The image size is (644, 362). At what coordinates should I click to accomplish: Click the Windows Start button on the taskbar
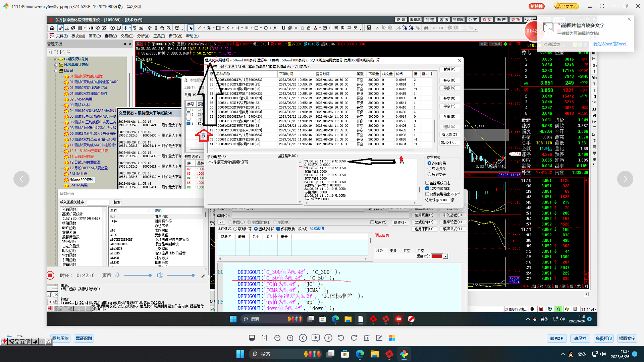[240, 354]
